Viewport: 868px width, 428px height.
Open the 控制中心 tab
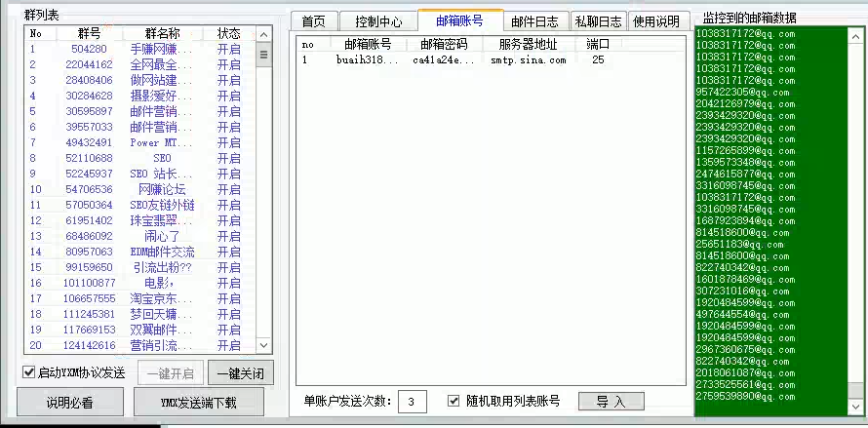tap(378, 21)
